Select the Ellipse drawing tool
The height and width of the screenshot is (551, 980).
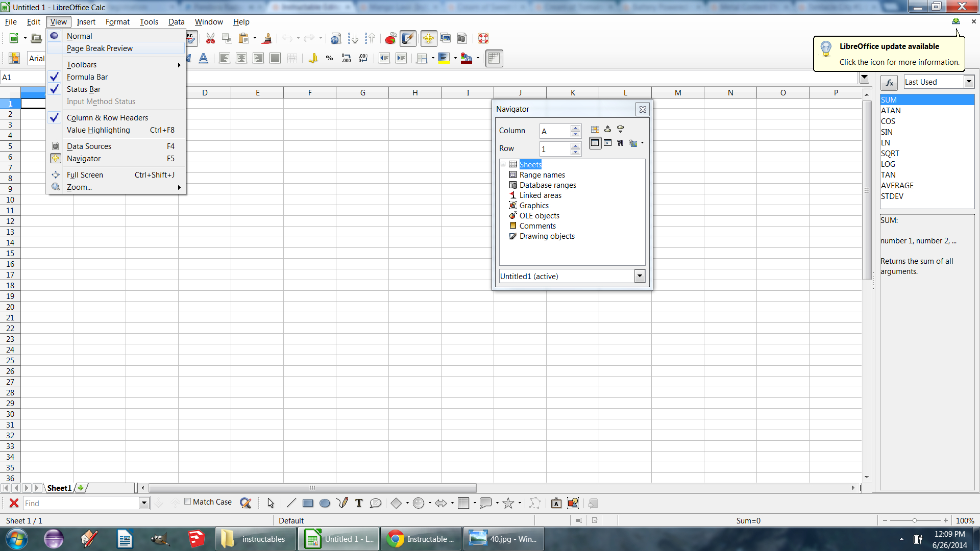click(325, 503)
